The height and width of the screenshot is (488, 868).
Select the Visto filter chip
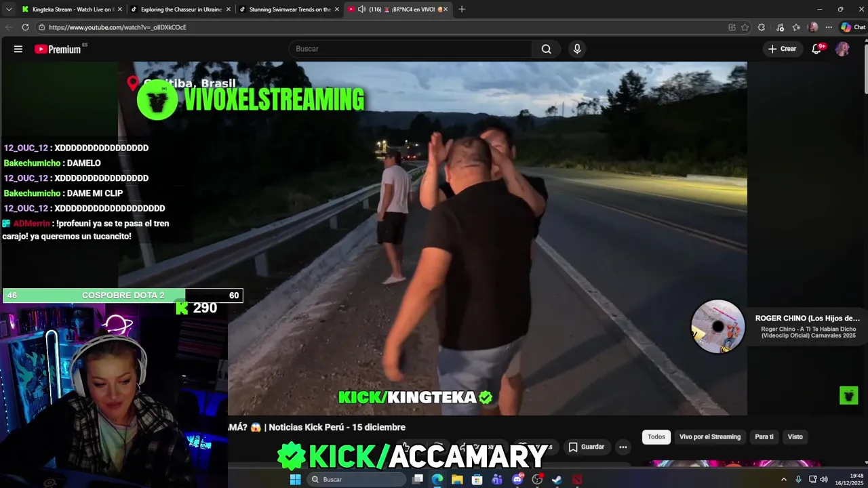pyautogui.click(x=795, y=436)
